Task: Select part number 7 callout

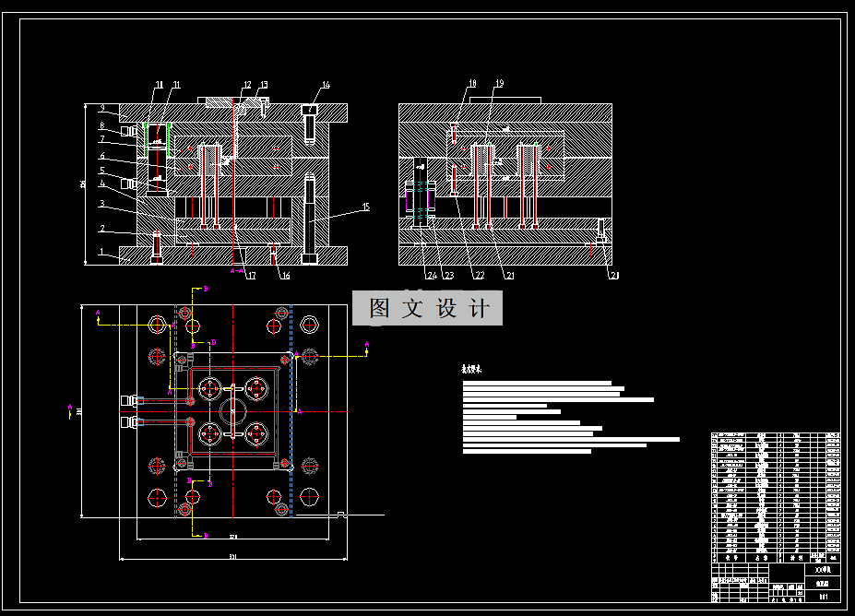Action: (x=102, y=139)
